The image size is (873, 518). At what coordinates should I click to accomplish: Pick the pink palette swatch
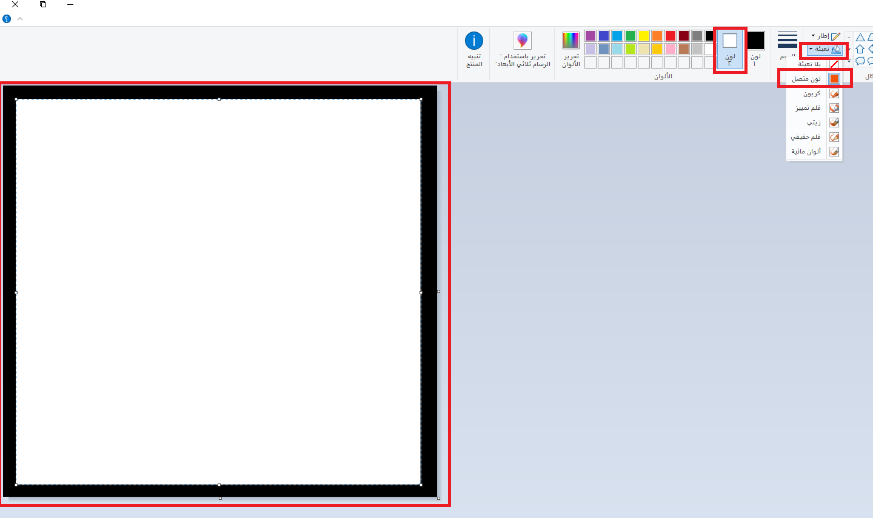670,50
